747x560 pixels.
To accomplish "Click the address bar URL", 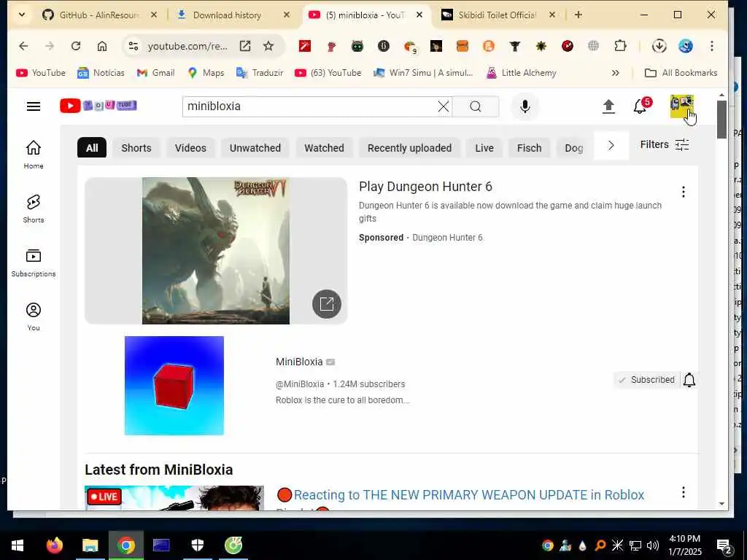I will pyautogui.click(x=187, y=46).
